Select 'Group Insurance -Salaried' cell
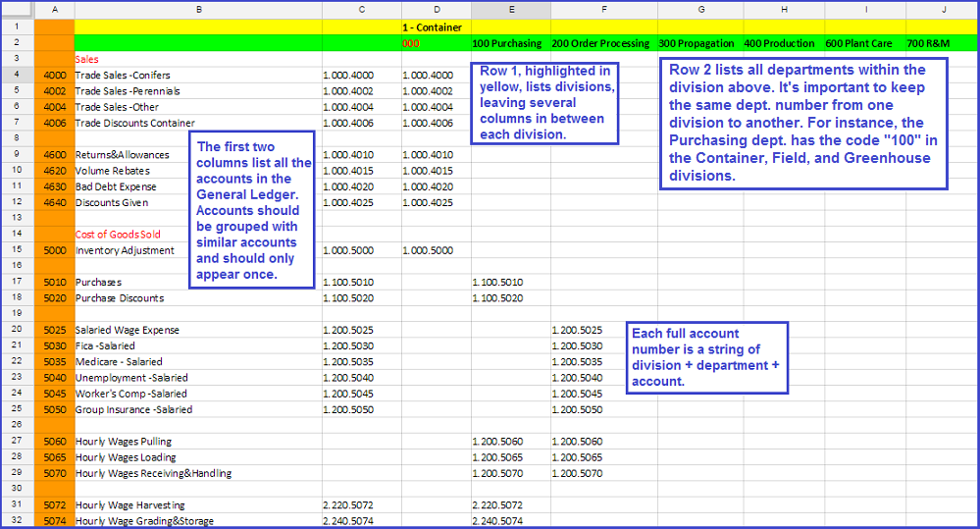980x529 pixels. tap(198, 409)
